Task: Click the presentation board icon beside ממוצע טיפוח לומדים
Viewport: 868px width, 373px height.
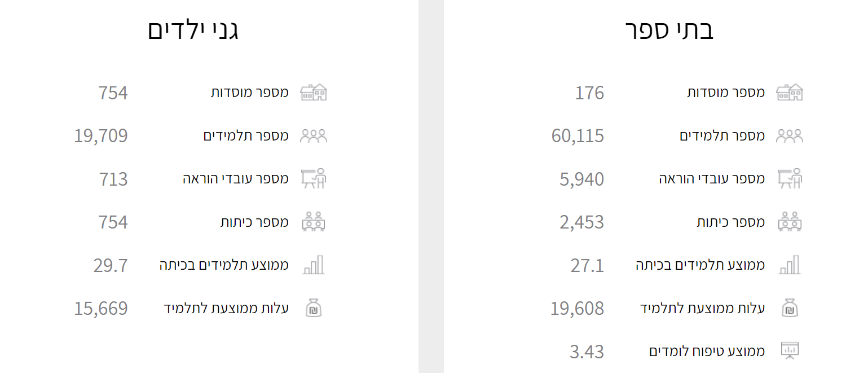Action: pos(790,351)
